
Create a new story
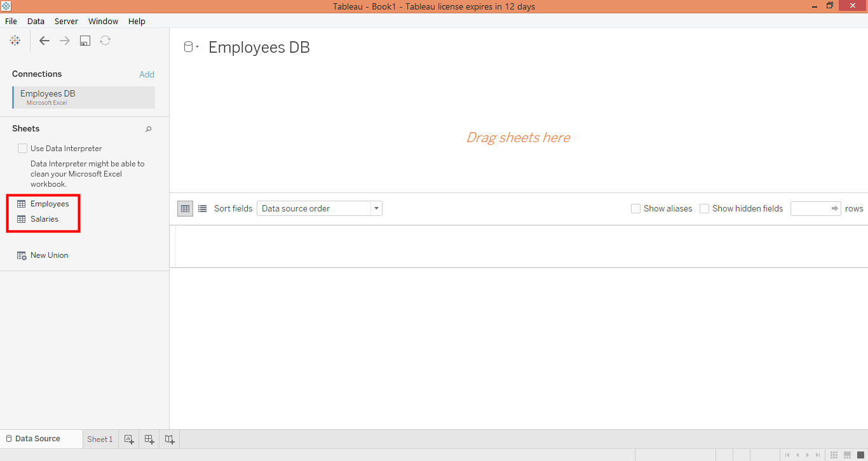tap(169, 439)
